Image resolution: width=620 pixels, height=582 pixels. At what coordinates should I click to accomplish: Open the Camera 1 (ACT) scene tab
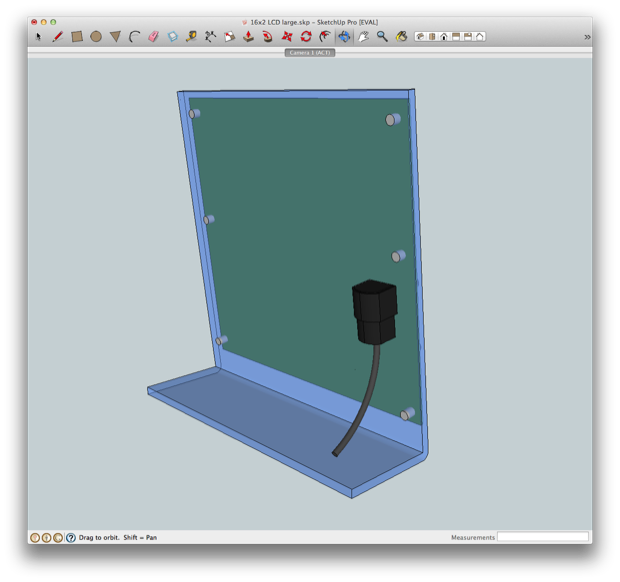point(310,53)
